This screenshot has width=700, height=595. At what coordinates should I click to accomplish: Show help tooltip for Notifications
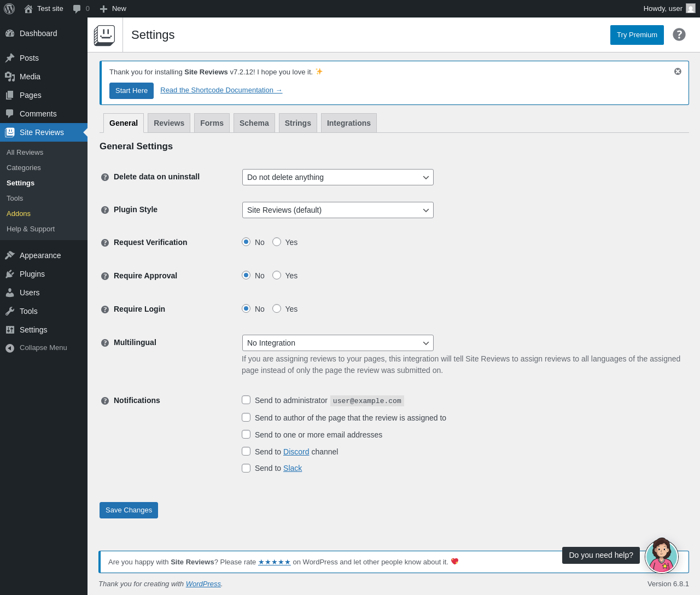coord(105,401)
